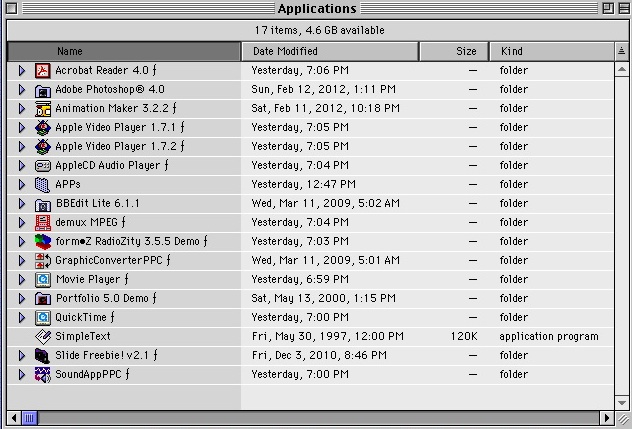Expand the Slide Freebie! v2.1 folder
This screenshot has width=632, height=429.
22,356
